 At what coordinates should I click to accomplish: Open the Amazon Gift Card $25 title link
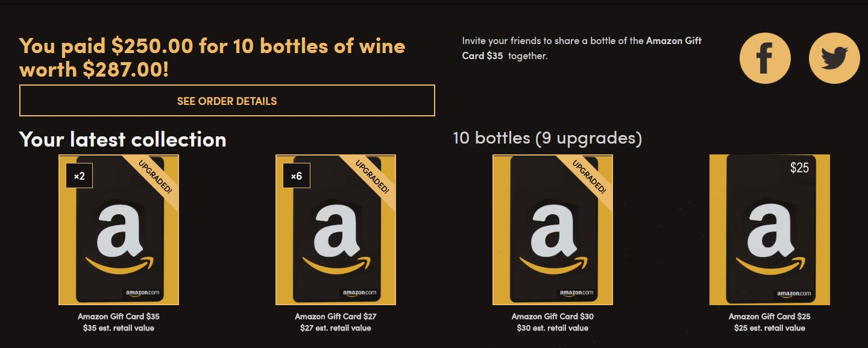click(770, 316)
